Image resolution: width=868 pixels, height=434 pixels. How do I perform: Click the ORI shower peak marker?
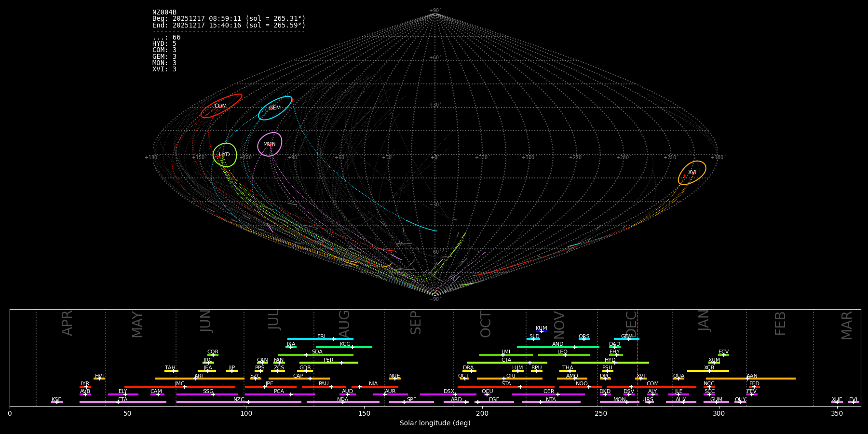(504, 379)
